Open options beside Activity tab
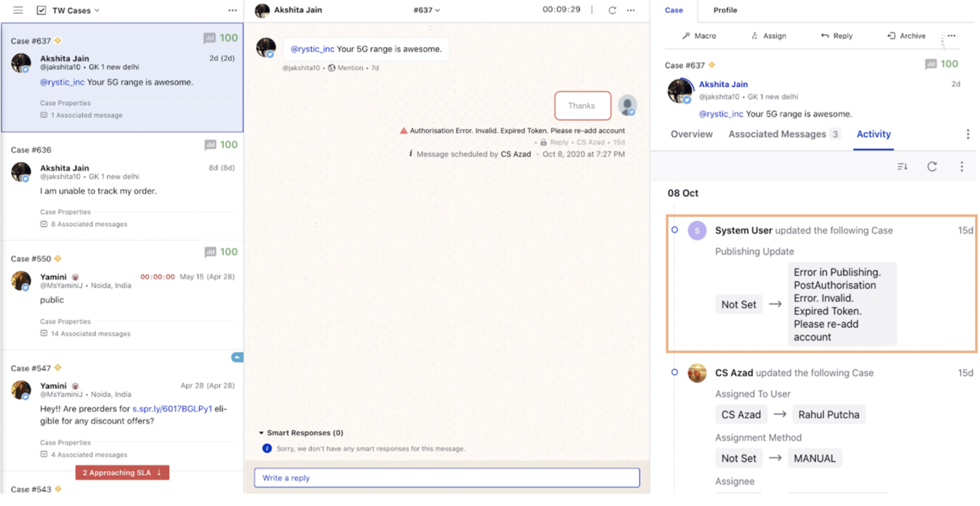Screen dimensions: 980x506 967,134
